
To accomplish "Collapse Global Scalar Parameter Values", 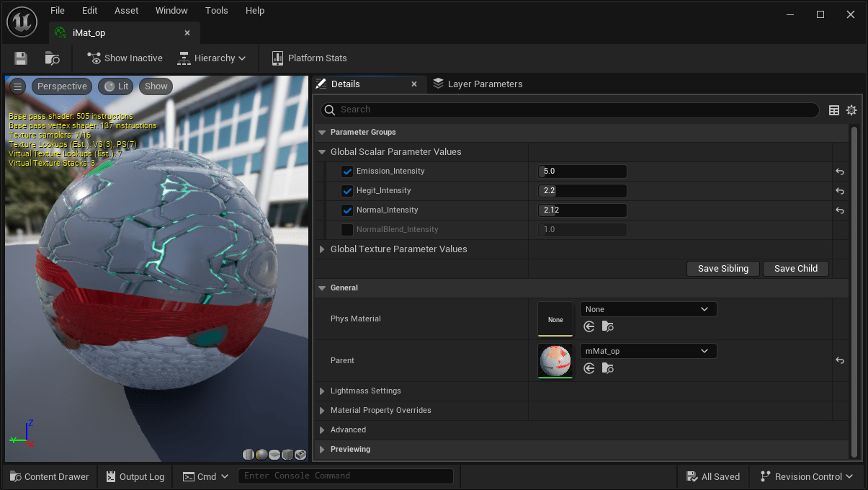I will [x=322, y=152].
